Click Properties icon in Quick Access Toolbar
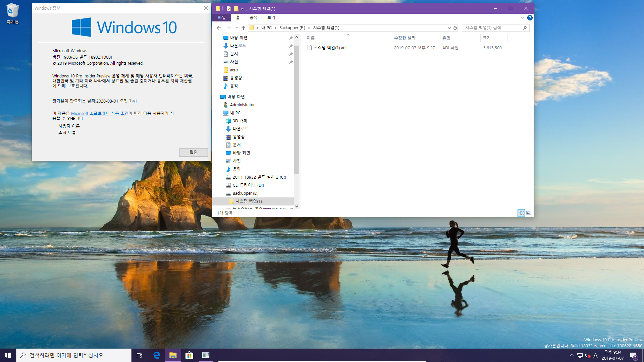This screenshot has width=644, height=362. click(x=229, y=9)
